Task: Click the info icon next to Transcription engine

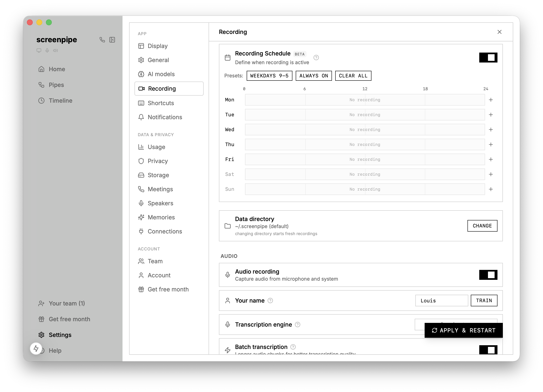Action: (x=297, y=325)
